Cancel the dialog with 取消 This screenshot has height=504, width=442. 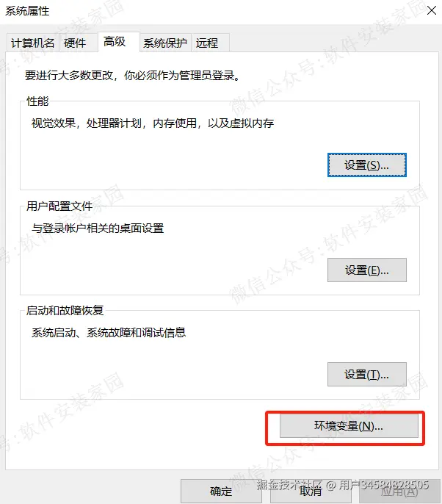coord(311,491)
